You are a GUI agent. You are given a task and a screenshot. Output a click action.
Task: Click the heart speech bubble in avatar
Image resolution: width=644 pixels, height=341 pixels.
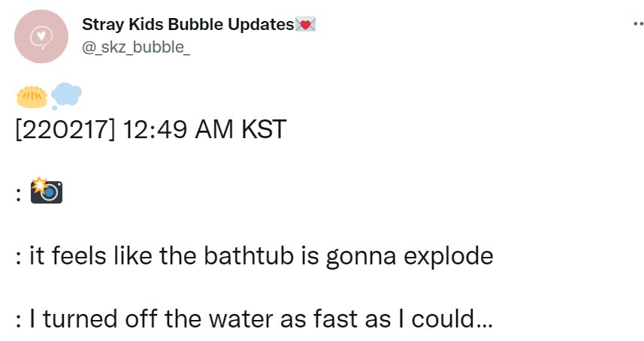point(41,38)
